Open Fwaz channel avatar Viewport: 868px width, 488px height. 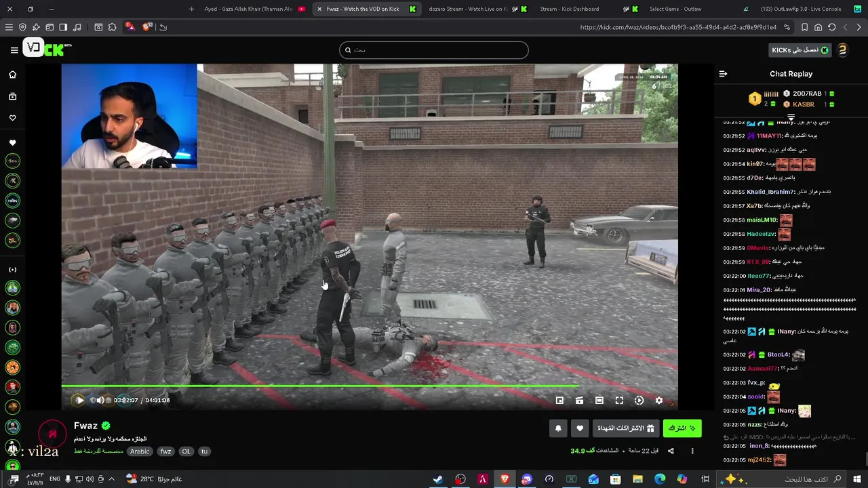(x=52, y=434)
